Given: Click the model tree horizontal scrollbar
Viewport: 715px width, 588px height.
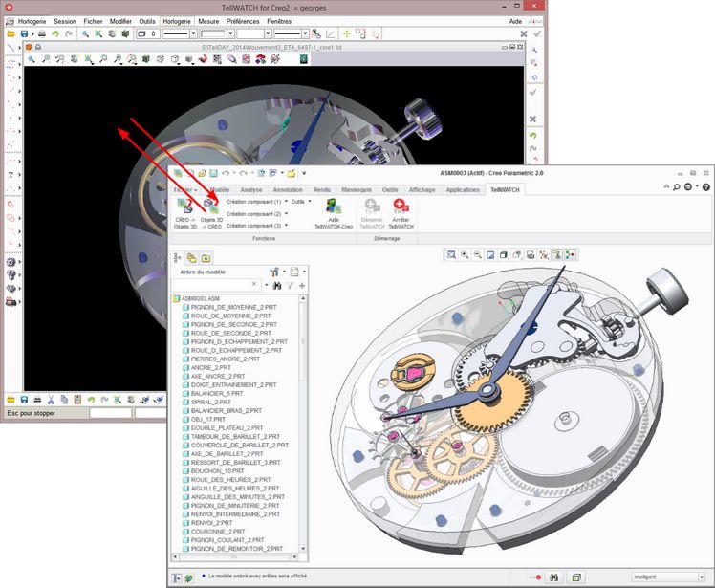Looking at the screenshot, I should 235,557.
